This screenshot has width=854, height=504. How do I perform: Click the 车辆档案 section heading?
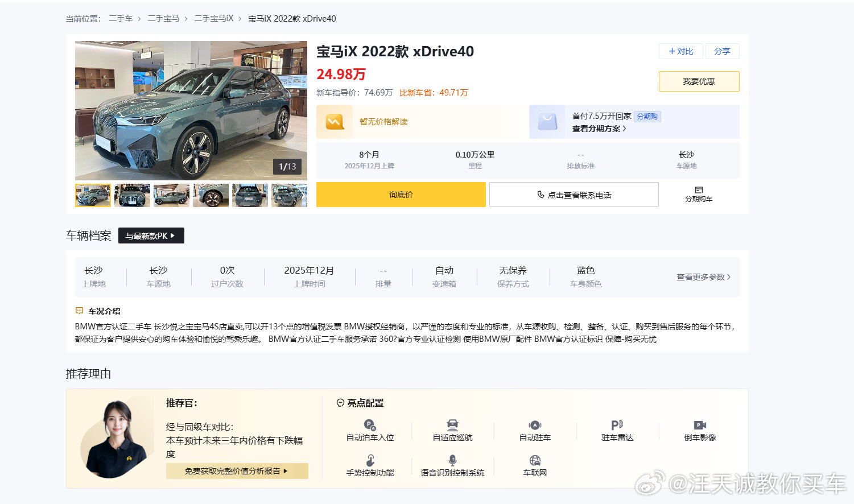[88, 236]
